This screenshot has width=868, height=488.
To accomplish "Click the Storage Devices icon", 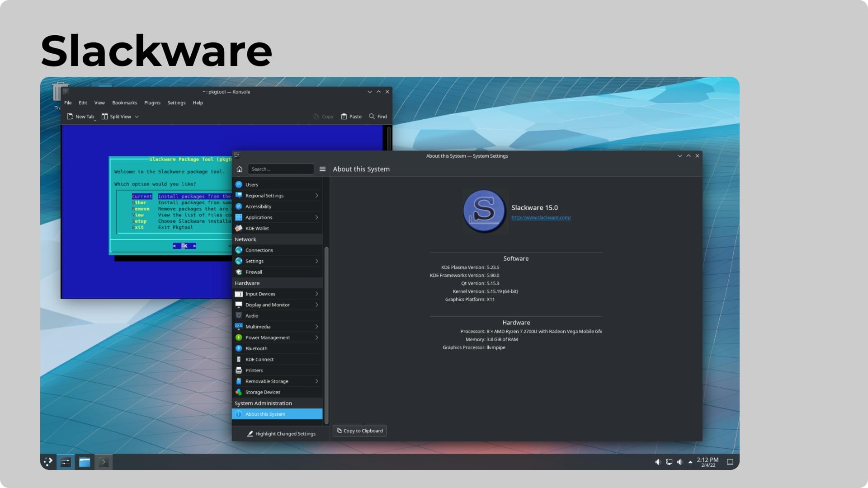I will pos(239,392).
